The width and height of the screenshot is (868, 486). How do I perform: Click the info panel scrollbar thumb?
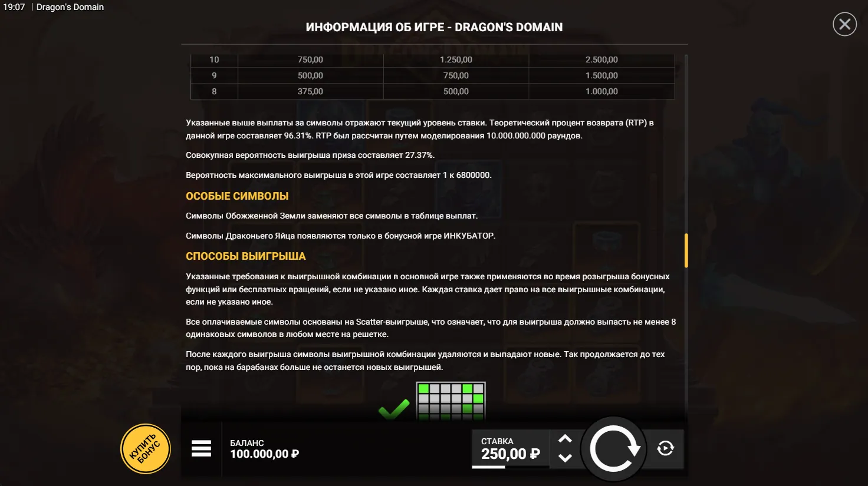[686, 250]
